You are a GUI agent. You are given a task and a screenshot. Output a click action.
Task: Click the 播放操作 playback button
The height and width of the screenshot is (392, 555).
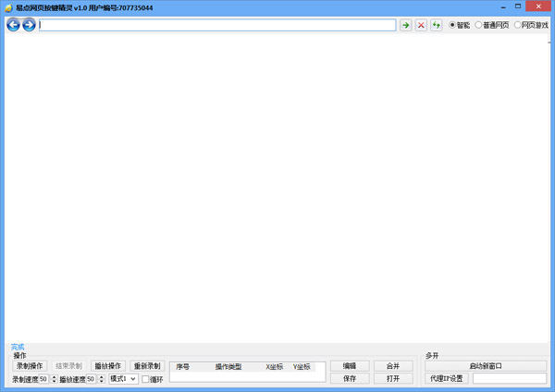pyautogui.click(x=108, y=366)
